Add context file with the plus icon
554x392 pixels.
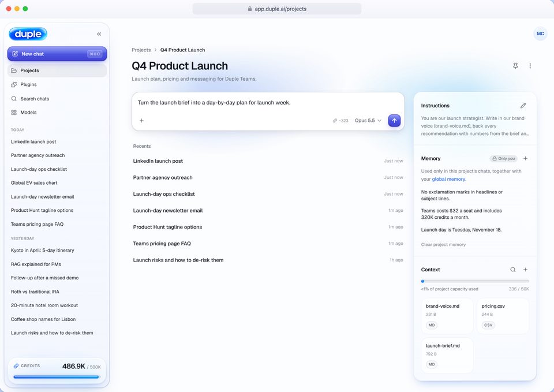click(525, 270)
